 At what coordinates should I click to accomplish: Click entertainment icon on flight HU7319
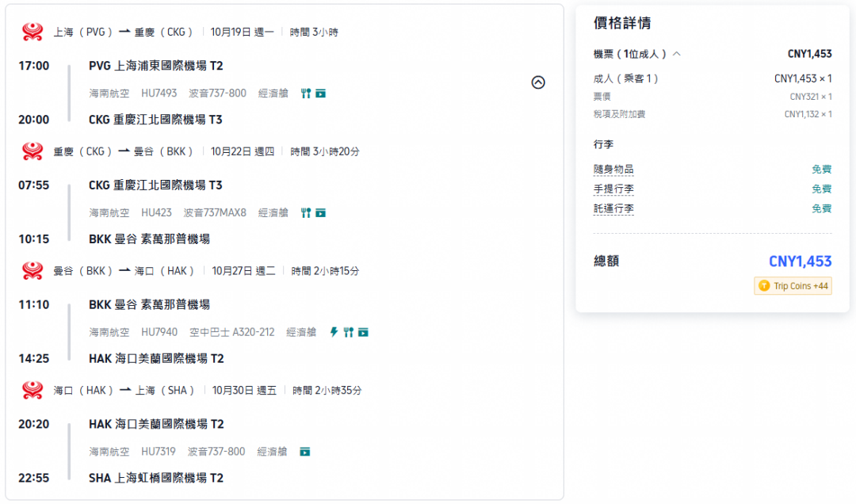tap(304, 452)
